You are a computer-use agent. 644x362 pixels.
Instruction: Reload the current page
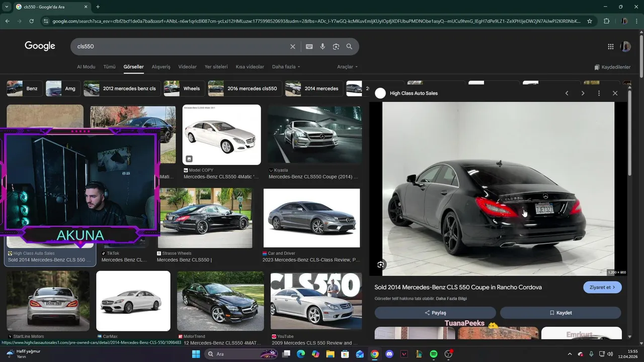(x=31, y=21)
